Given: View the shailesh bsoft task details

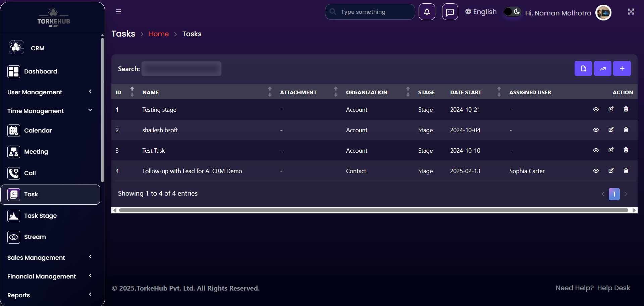Looking at the screenshot, I should pyautogui.click(x=596, y=130).
